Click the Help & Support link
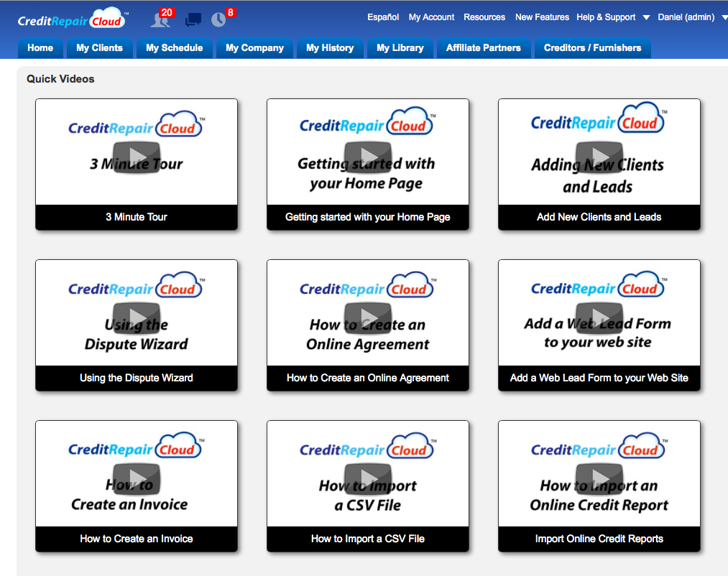The height and width of the screenshot is (576, 728). [x=606, y=17]
